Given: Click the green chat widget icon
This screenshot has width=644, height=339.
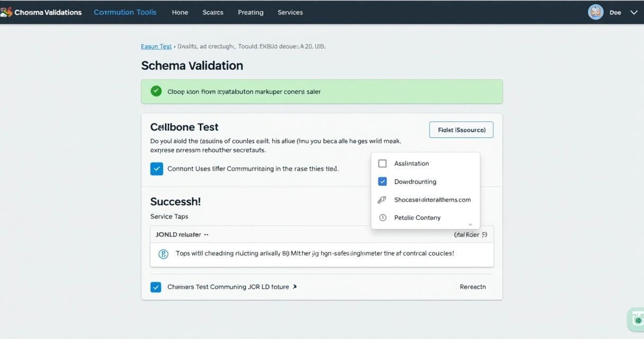Looking at the screenshot, I should point(637,319).
